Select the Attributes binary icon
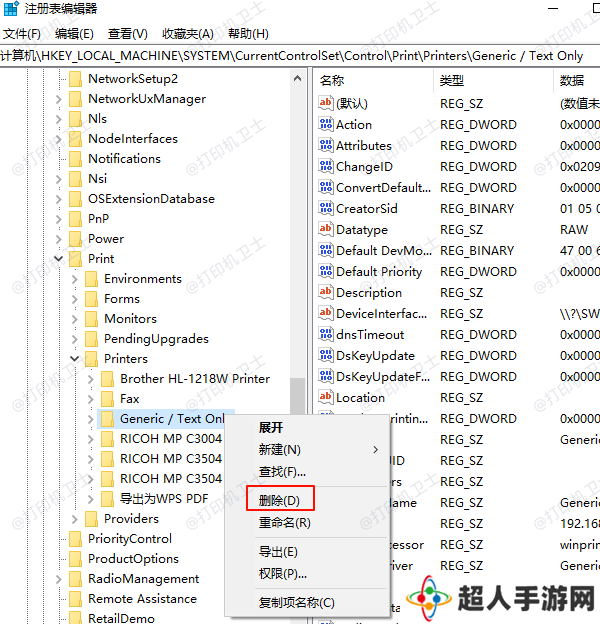 [325, 145]
